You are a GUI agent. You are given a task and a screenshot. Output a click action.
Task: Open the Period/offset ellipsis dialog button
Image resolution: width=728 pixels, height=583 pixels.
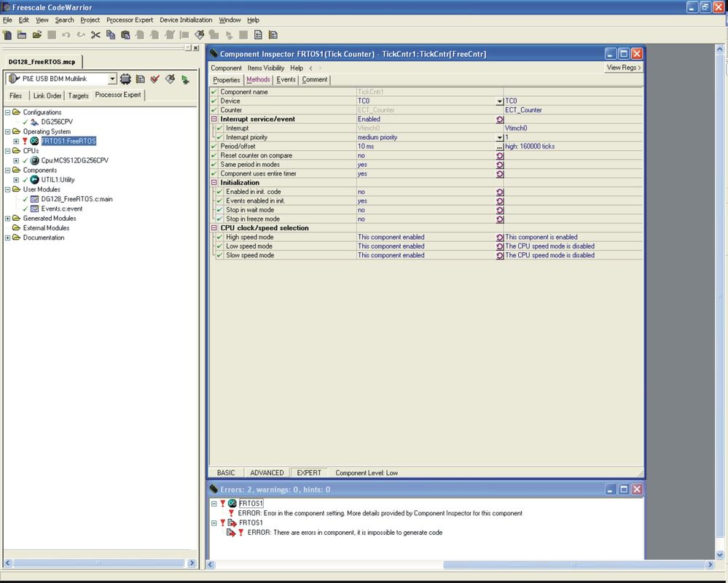[x=500, y=146]
